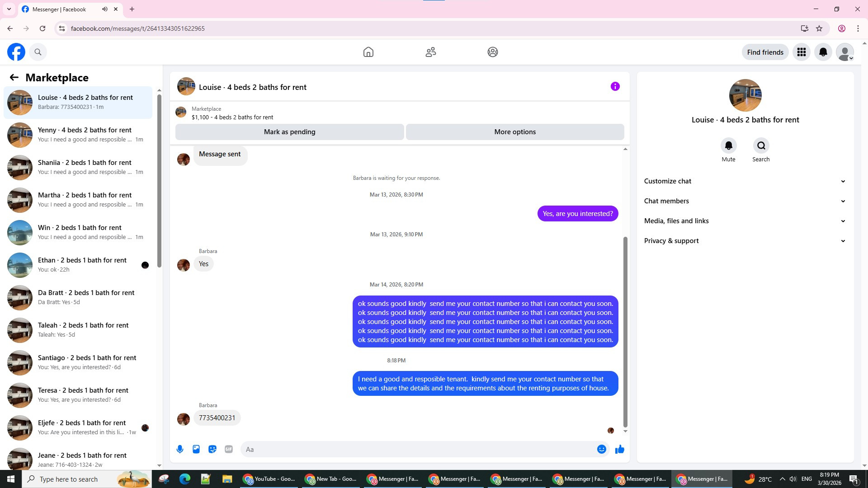Open the emoji picker in message box
The height and width of the screenshot is (488, 868).
pyautogui.click(x=601, y=449)
